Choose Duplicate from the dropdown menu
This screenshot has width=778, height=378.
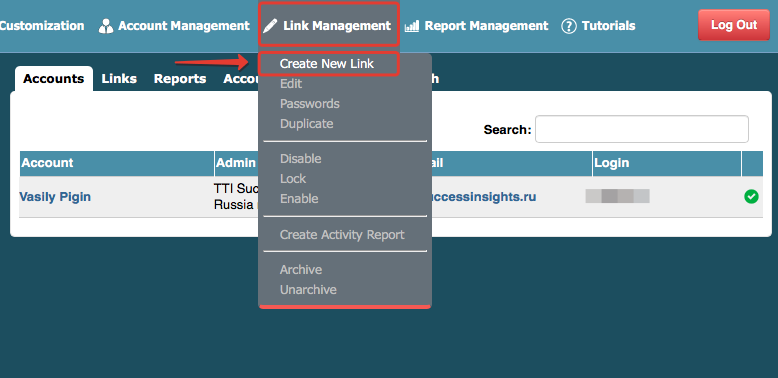point(307,124)
